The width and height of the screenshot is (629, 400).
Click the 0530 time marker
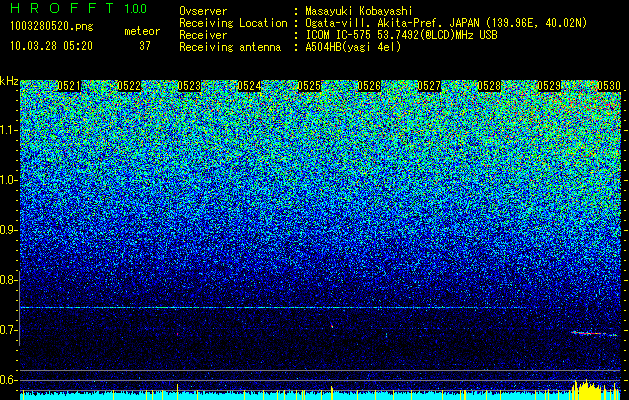tap(609, 86)
